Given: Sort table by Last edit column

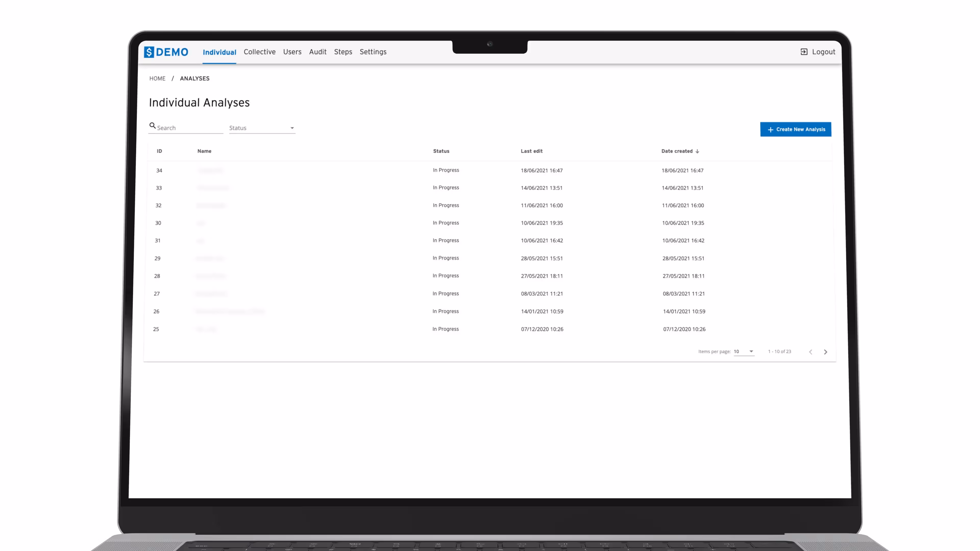Looking at the screenshot, I should click(531, 151).
